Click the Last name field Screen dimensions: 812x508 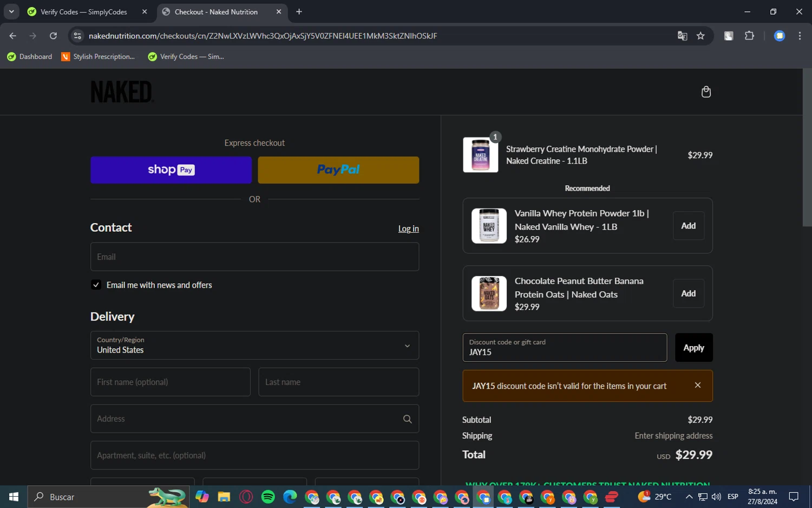339,382
